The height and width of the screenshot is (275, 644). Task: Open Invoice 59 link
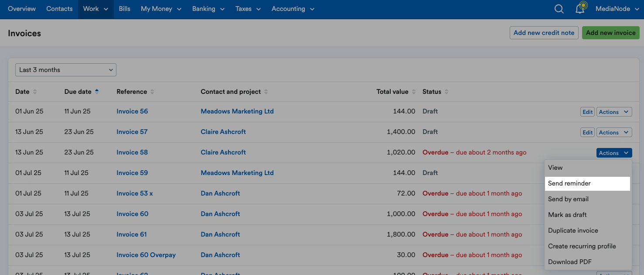[x=132, y=173]
